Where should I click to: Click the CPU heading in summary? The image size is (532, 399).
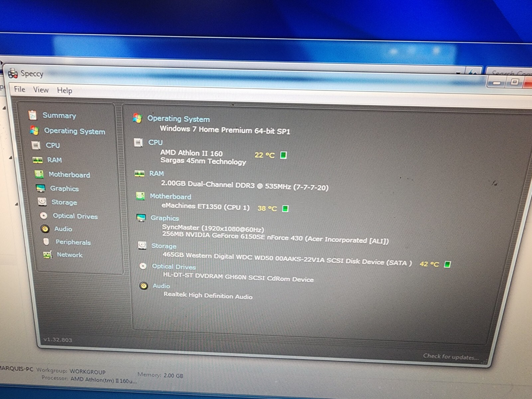click(155, 142)
